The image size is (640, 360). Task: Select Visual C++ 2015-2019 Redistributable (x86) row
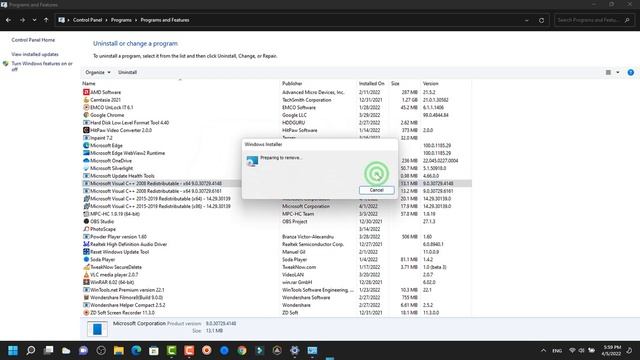click(x=277, y=206)
